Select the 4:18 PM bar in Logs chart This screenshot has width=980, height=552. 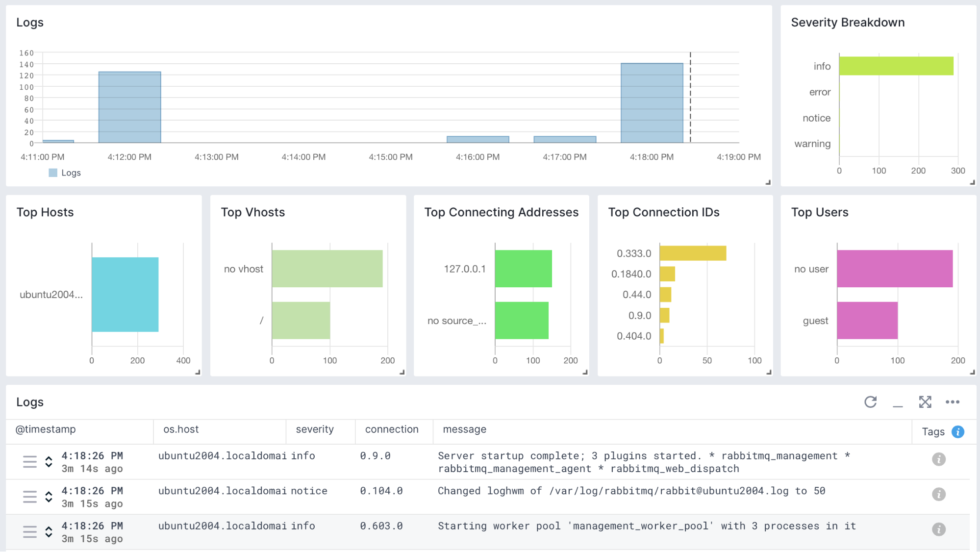pyautogui.click(x=652, y=103)
